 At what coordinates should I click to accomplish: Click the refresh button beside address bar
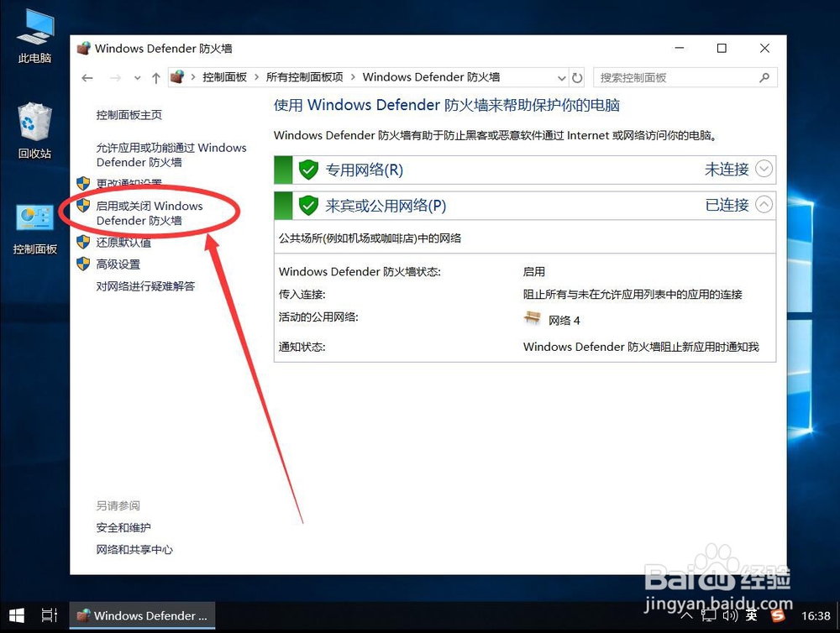tap(577, 78)
